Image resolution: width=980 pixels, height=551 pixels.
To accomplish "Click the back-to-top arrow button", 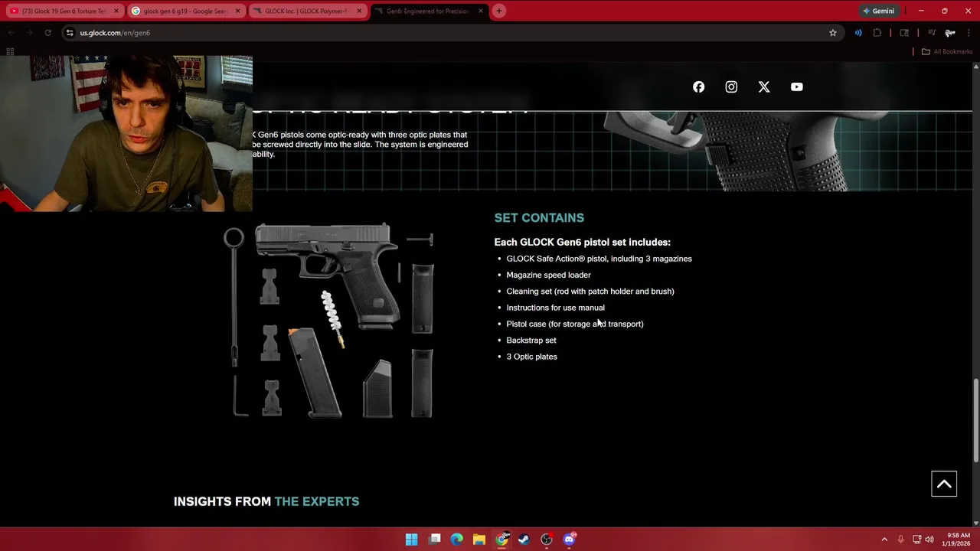I will [944, 484].
